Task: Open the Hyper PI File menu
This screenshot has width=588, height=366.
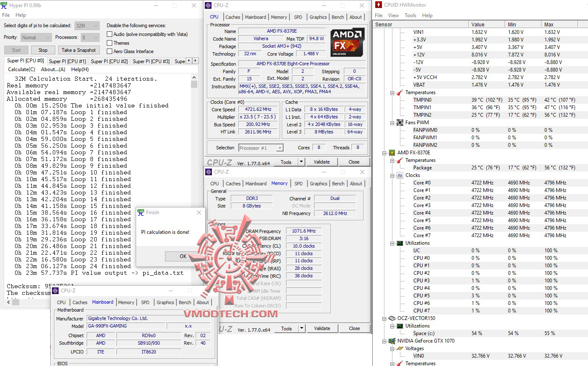Action: 6,15
